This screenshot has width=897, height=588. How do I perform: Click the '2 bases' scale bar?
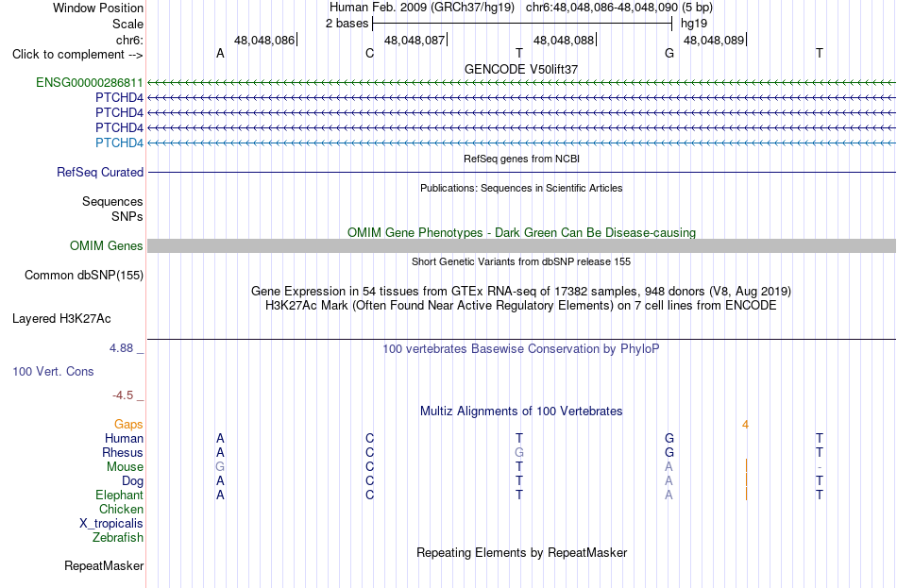[x=522, y=24]
